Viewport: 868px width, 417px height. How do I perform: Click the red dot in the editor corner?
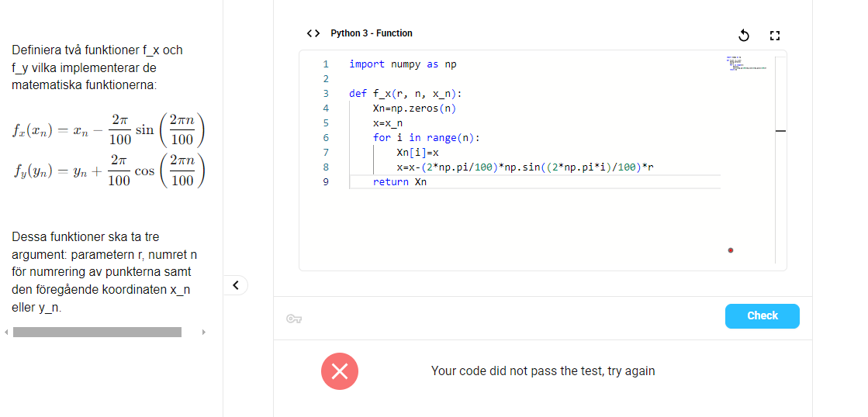point(731,250)
